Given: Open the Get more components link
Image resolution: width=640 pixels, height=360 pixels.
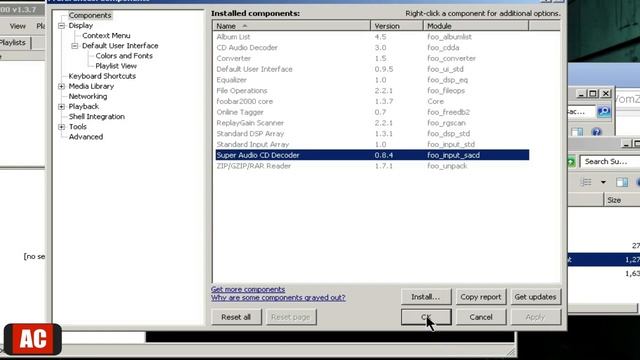Looking at the screenshot, I should click(x=248, y=289).
